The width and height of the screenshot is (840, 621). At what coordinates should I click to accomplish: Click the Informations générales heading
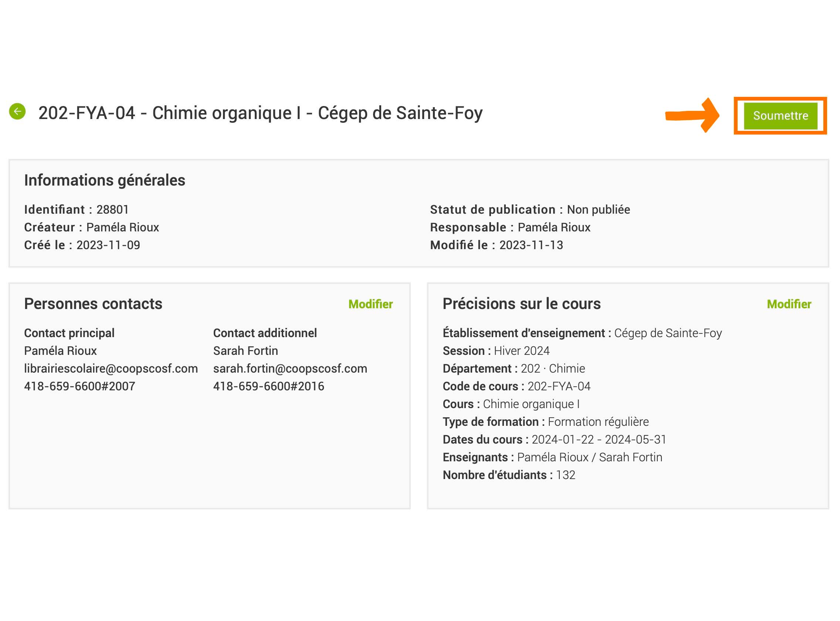(105, 180)
